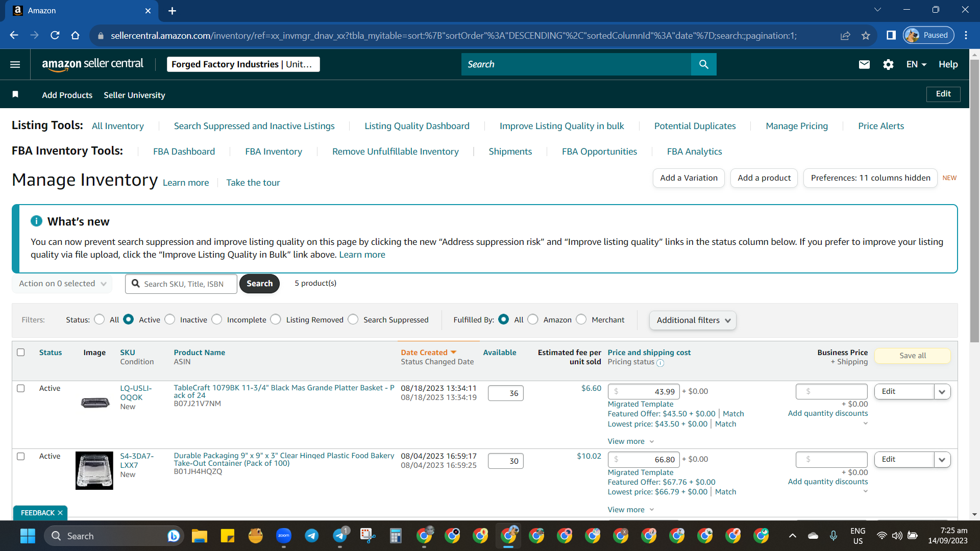Select the All status radio button

click(100, 319)
